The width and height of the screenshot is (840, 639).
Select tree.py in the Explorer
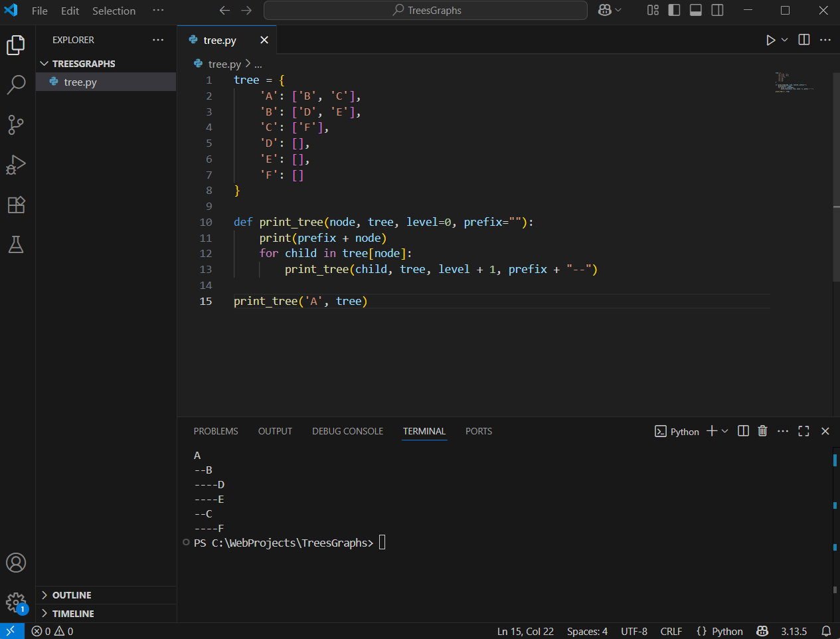80,82
